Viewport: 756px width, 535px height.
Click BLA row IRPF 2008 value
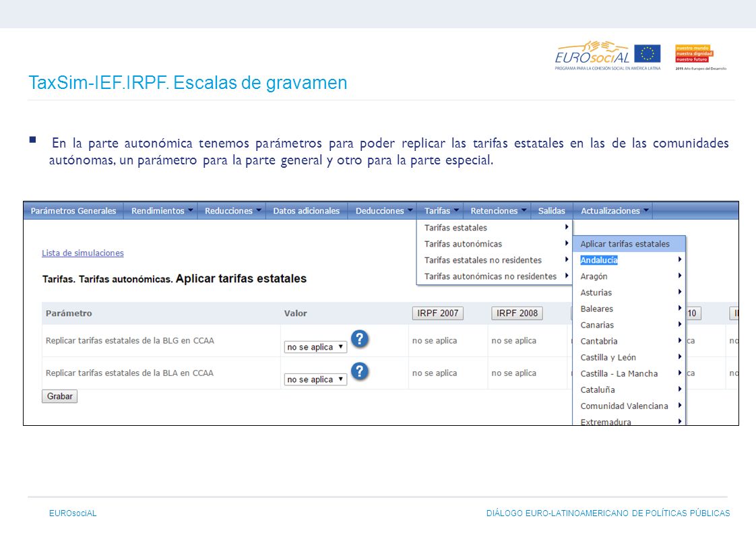(x=514, y=373)
